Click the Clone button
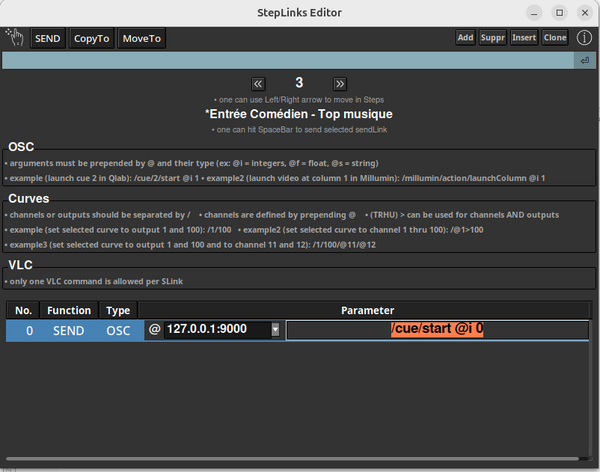The image size is (600, 472). (x=555, y=38)
